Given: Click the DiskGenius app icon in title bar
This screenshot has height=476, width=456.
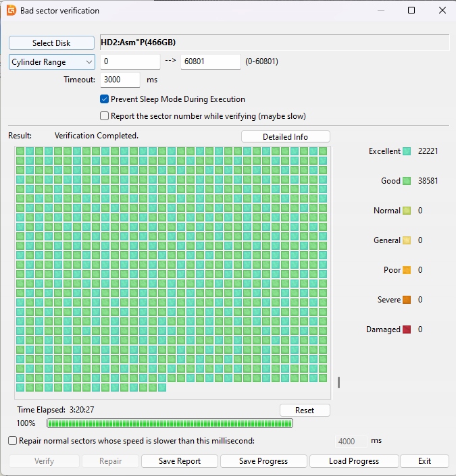Looking at the screenshot, I should pyautogui.click(x=11, y=11).
